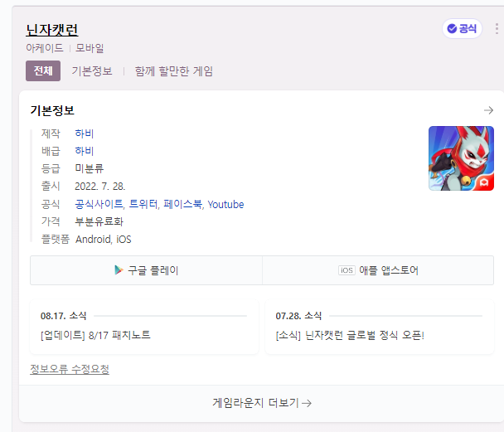Open the 공식사이트 link
The width and height of the screenshot is (504, 432).
(x=99, y=204)
